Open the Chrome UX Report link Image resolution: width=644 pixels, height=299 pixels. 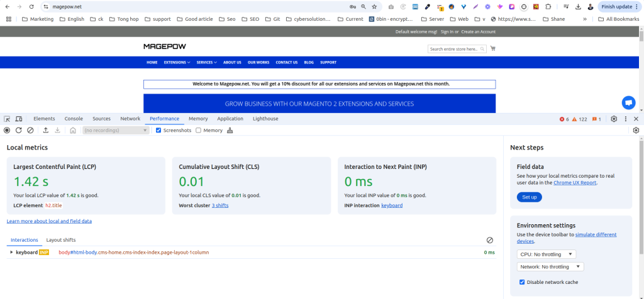[x=575, y=183]
